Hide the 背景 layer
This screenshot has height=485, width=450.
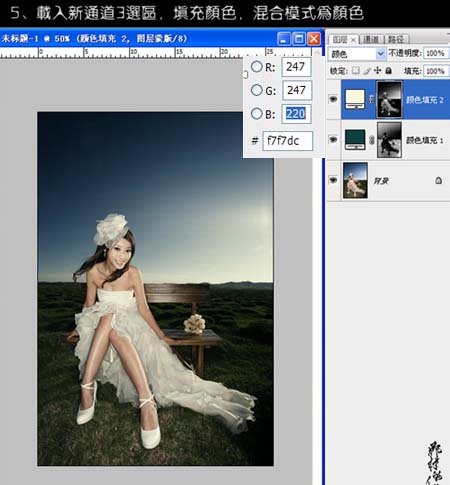pyautogui.click(x=333, y=180)
